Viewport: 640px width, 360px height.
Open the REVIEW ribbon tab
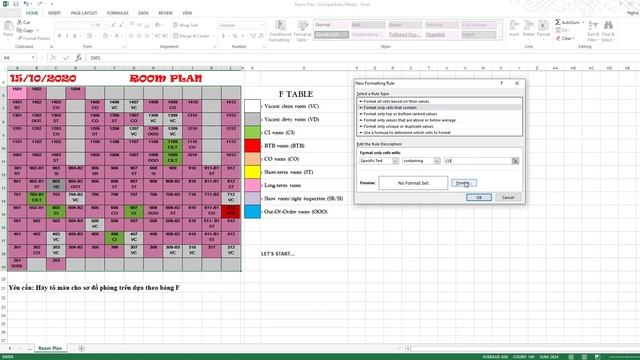165,13
